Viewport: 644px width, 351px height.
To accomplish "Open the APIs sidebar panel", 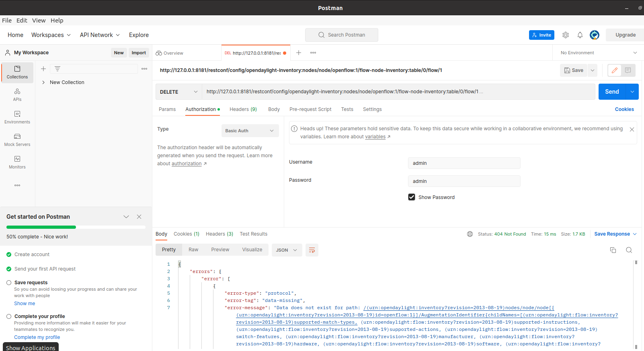I will tap(17, 94).
